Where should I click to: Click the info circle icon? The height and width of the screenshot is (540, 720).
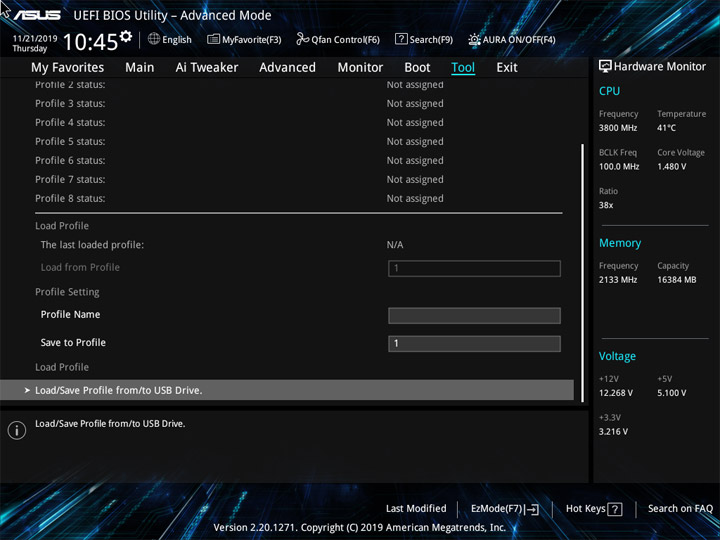point(17,430)
